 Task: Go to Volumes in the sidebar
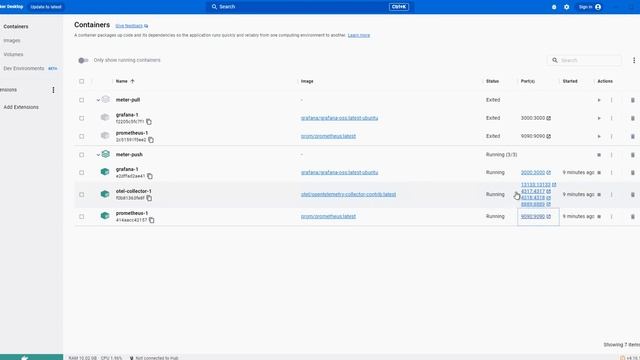13,54
